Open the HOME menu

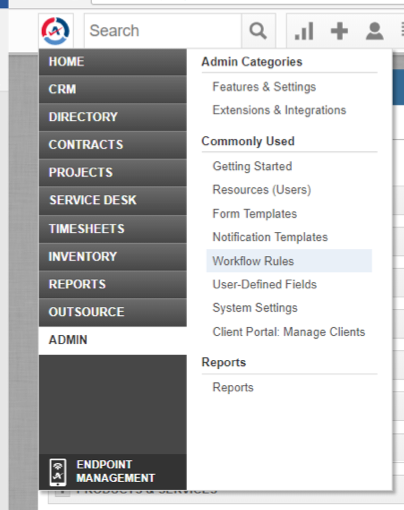click(x=113, y=62)
